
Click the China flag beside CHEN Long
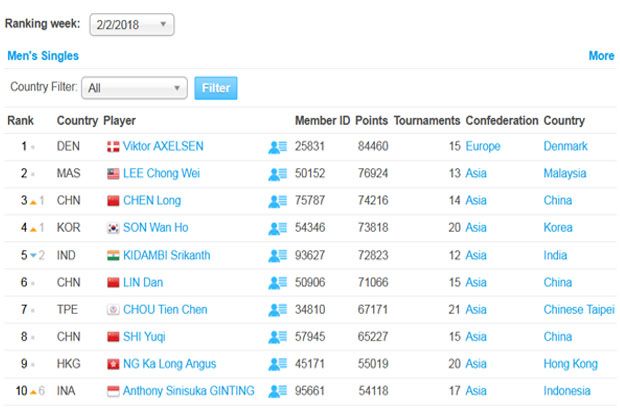point(113,201)
